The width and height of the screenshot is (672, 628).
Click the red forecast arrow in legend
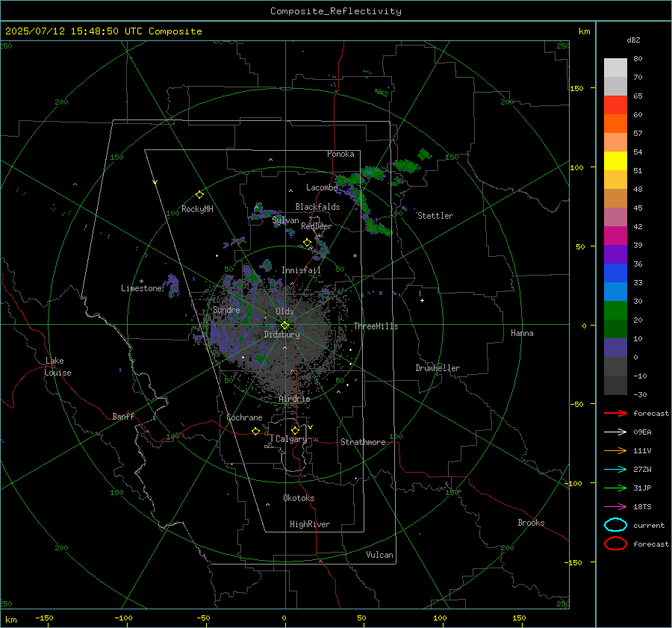(615, 413)
